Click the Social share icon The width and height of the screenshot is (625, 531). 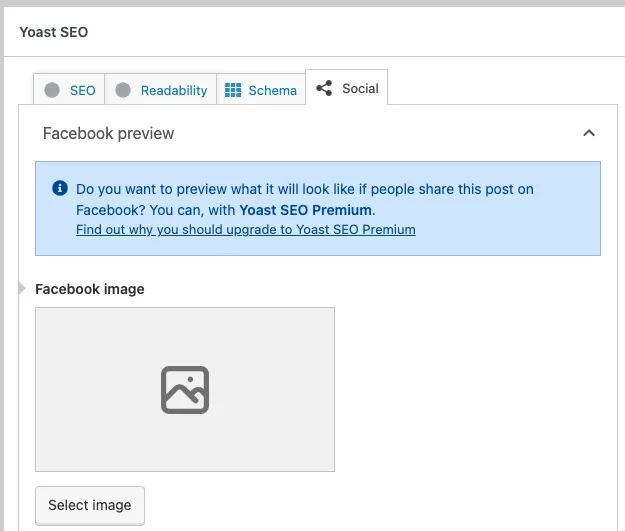coord(323,88)
